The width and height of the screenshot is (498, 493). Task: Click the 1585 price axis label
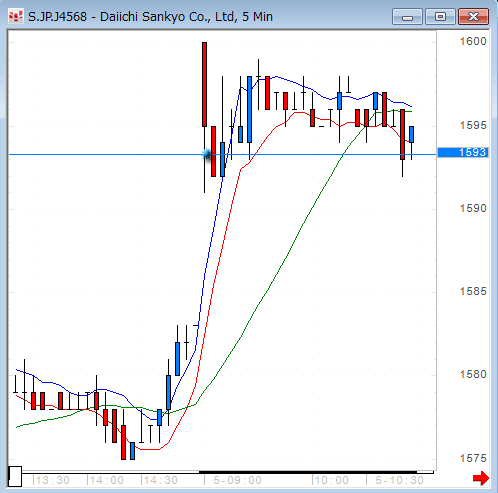473,291
